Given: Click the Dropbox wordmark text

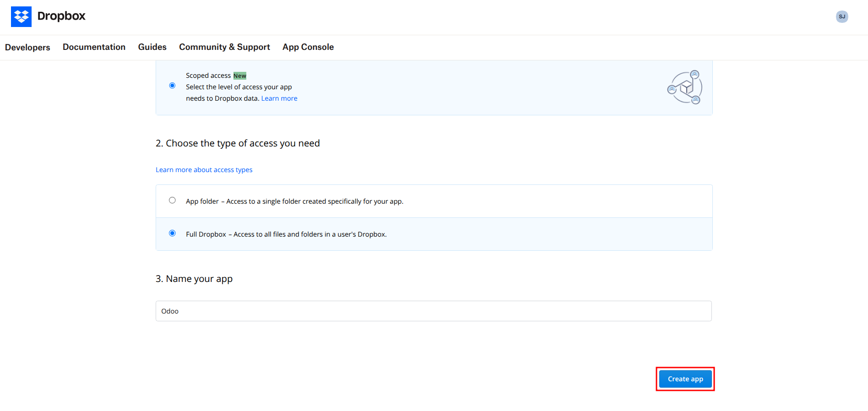Looking at the screenshot, I should (61, 16).
